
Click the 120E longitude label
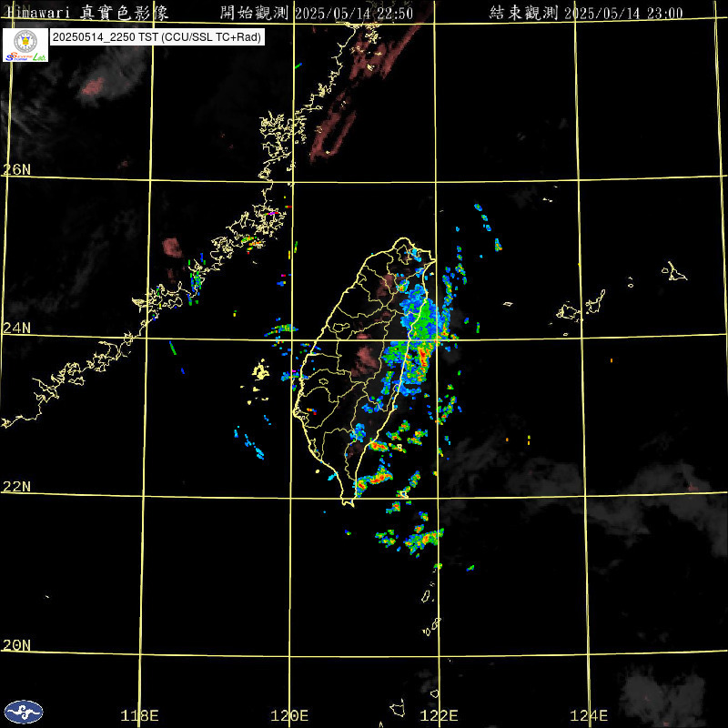click(289, 715)
